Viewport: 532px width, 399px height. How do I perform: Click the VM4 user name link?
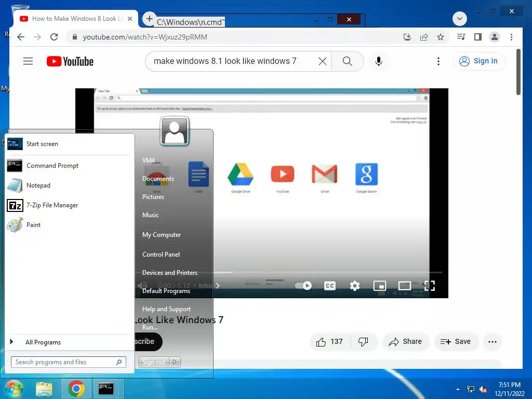148,161
